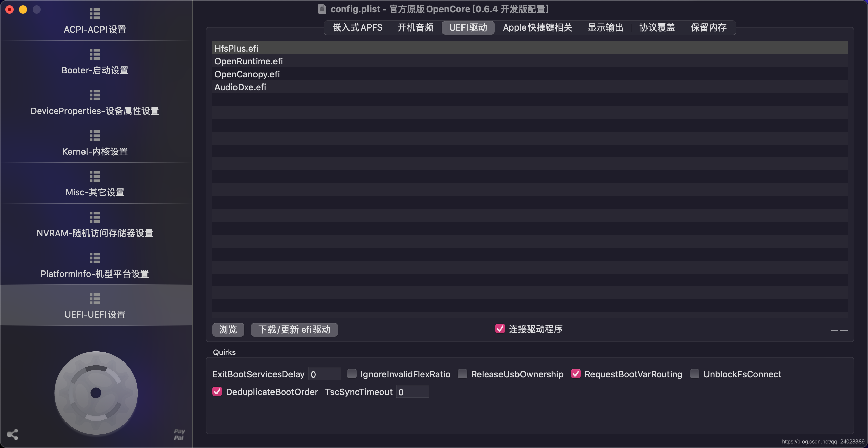Click the TscSyncTimeout input field
Screen dimensions: 868x448
point(412,392)
